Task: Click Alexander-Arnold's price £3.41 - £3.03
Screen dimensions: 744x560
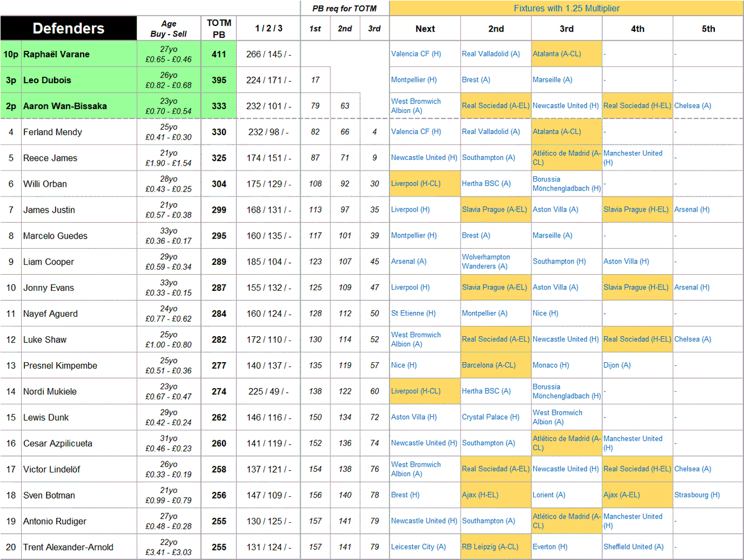Action: point(169,552)
